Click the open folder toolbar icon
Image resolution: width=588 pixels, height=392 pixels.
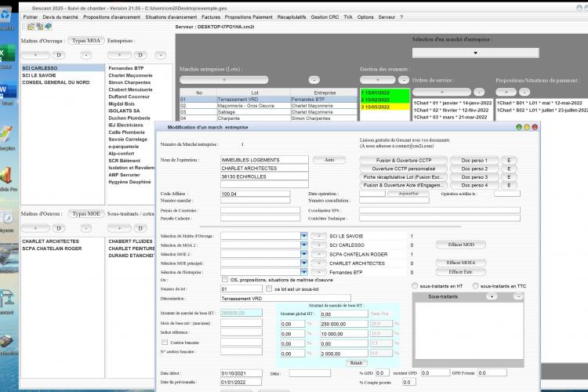(31, 27)
